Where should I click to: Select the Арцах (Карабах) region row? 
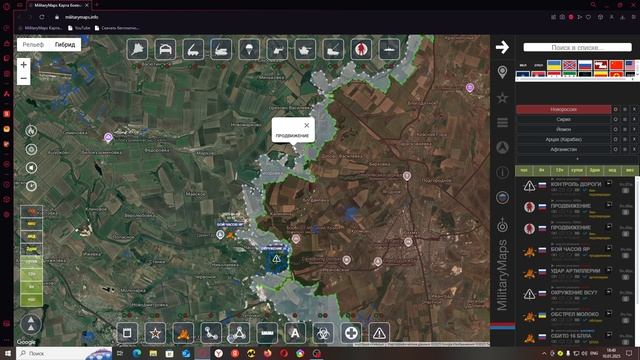click(x=564, y=139)
